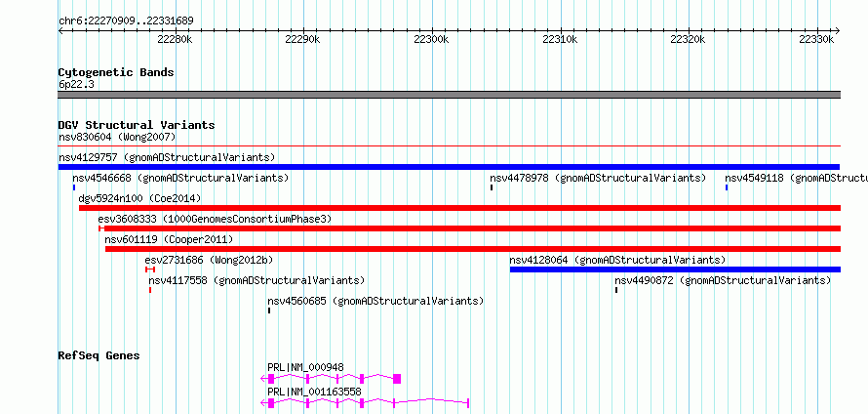
Task: Click the red nsv601119 variant bar
Action: pos(473,249)
